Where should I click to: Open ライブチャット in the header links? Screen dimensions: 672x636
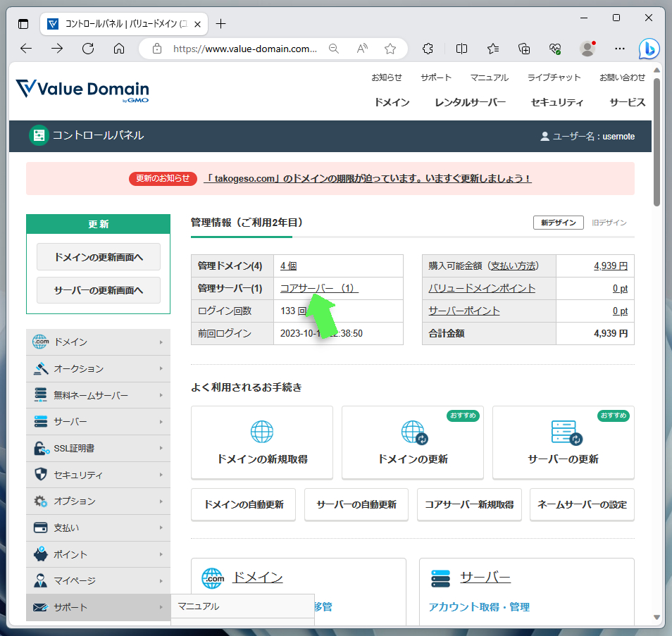tap(554, 77)
